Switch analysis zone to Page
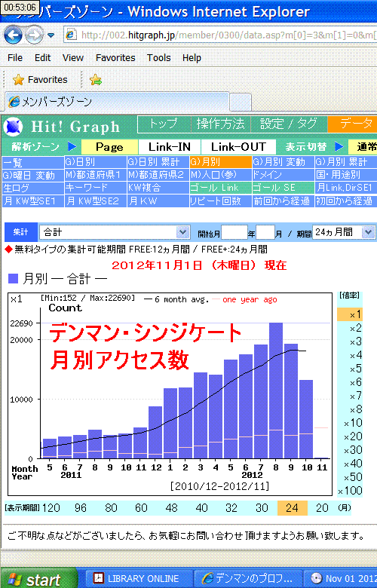Image resolution: width=377 pixels, height=588 pixels. (109, 147)
